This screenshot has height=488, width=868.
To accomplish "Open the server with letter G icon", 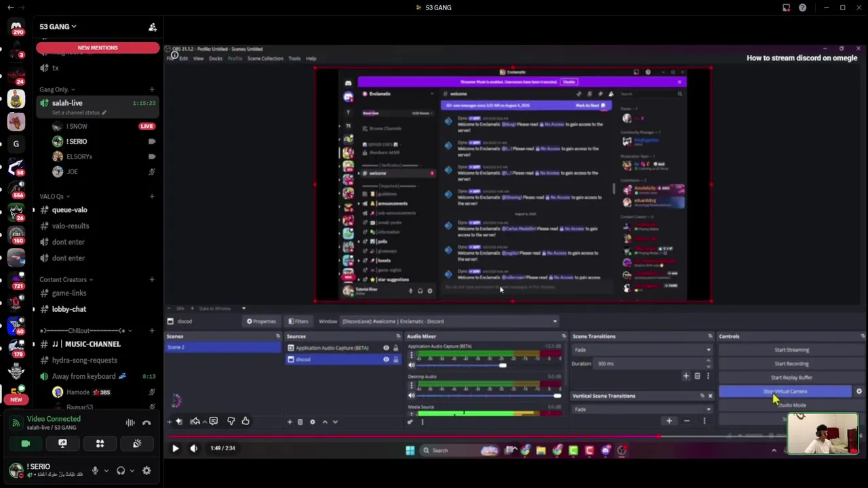I will click(x=16, y=144).
